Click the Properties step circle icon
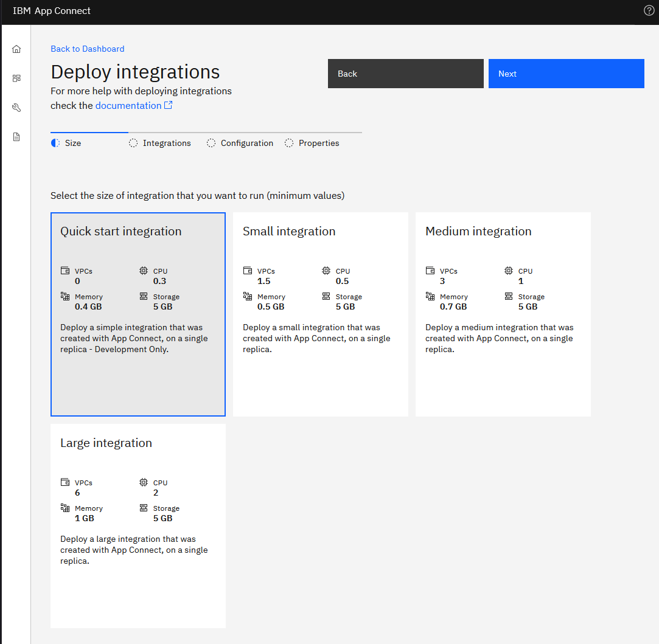Viewport: 659px width, 644px height. (x=289, y=144)
